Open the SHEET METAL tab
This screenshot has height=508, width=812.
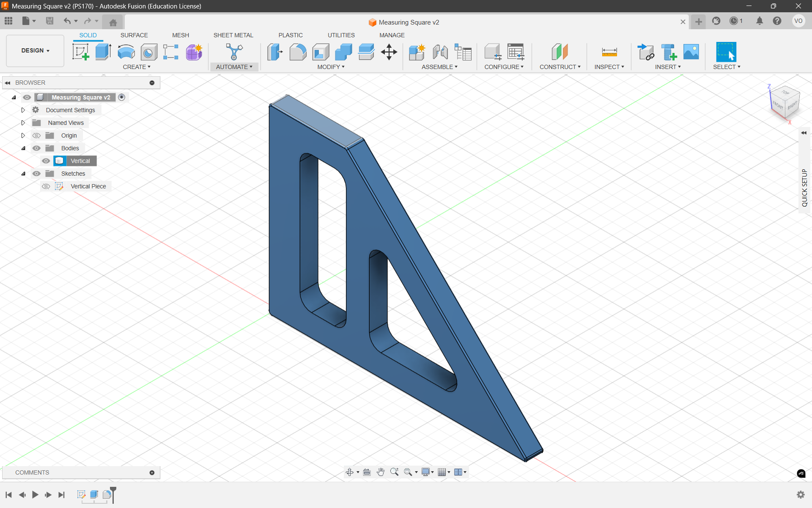[233, 35]
